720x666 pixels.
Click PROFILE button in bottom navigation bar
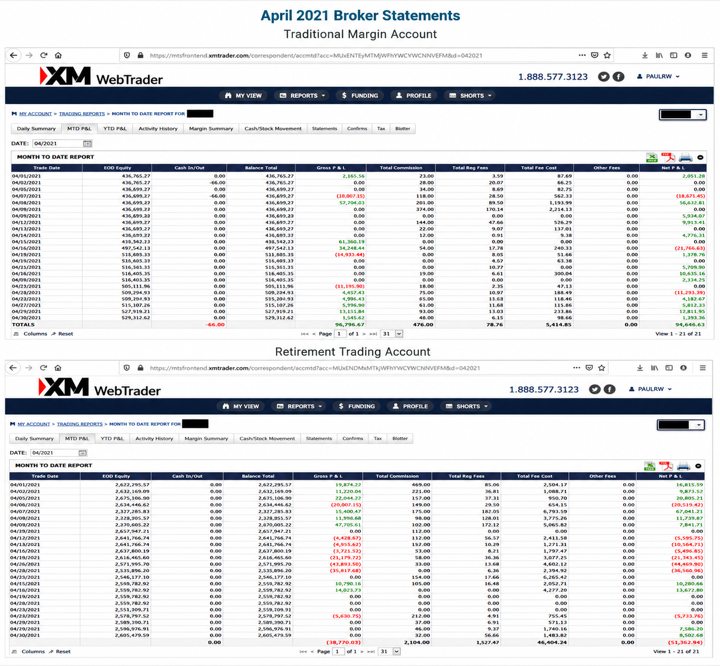pyautogui.click(x=411, y=406)
